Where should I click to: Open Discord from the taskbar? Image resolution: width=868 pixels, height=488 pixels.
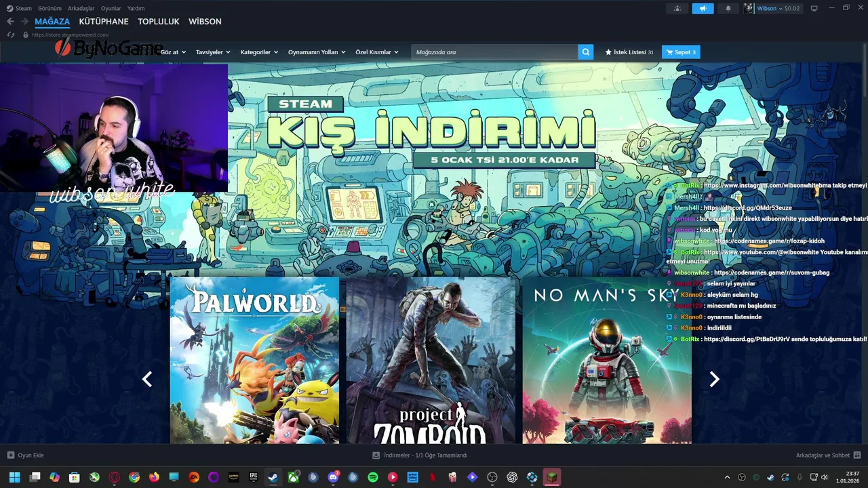point(333,477)
